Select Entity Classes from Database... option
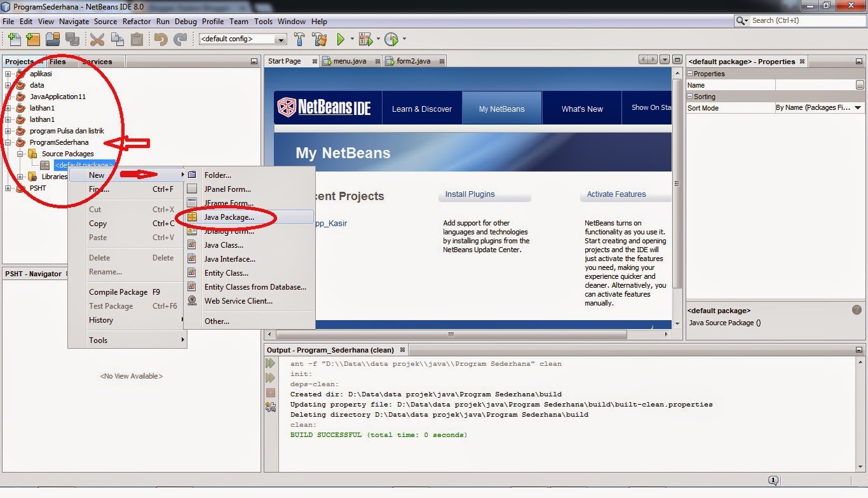868x498 pixels. [250, 287]
